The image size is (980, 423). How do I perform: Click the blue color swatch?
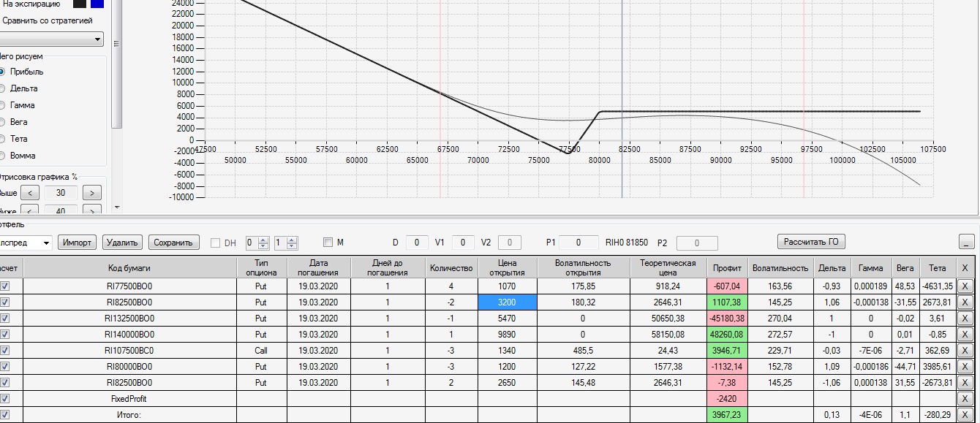[x=97, y=4]
